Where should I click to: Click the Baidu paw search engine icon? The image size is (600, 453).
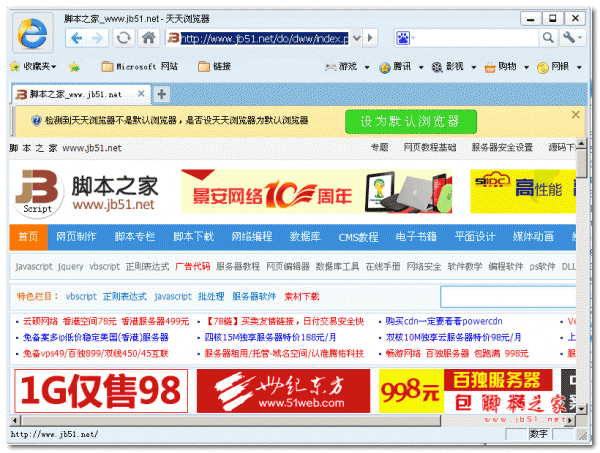403,38
